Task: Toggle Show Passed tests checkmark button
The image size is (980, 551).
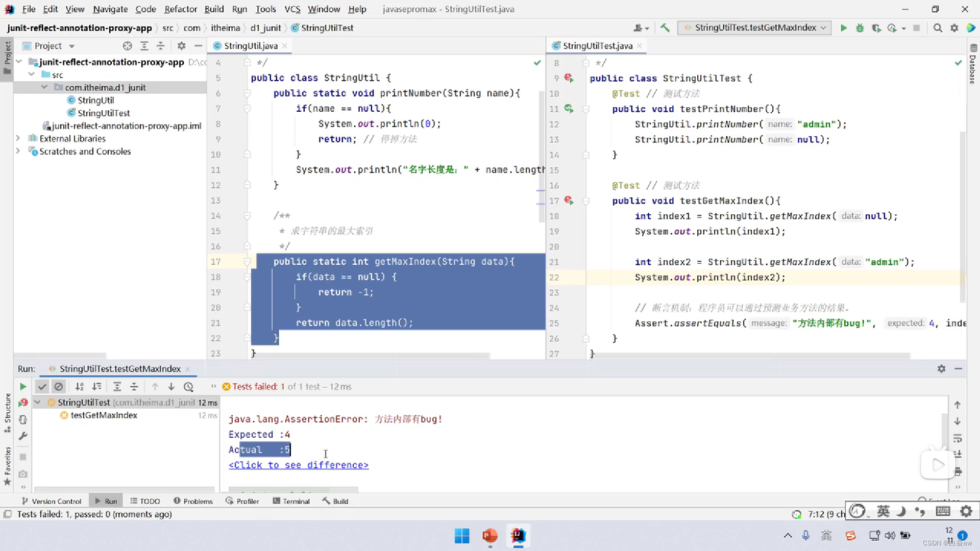Action: (x=42, y=387)
